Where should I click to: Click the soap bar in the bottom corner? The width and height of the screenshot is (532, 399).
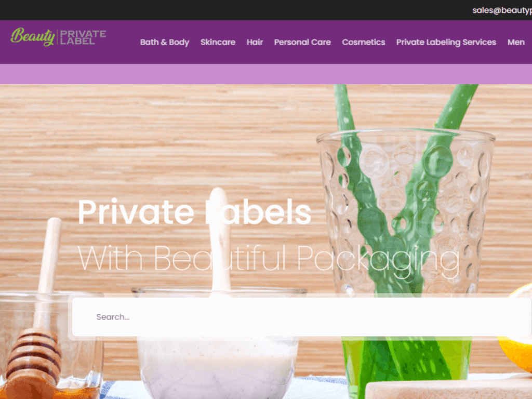coord(448,389)
